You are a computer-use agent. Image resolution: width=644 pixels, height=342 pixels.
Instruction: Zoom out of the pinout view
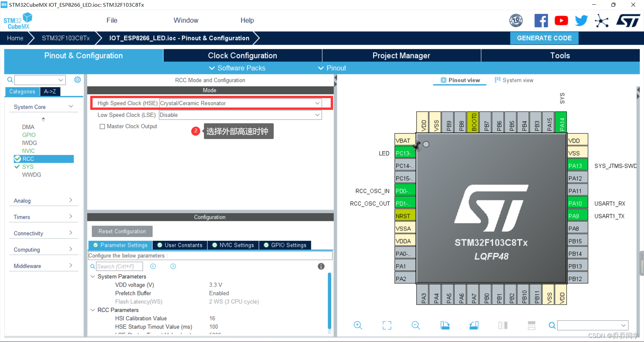coord(416,325)
